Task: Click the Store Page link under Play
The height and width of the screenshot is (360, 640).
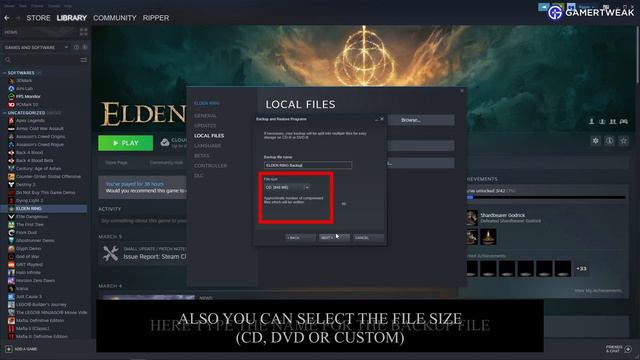Action: pyautogui.click(x=116, y=163)
